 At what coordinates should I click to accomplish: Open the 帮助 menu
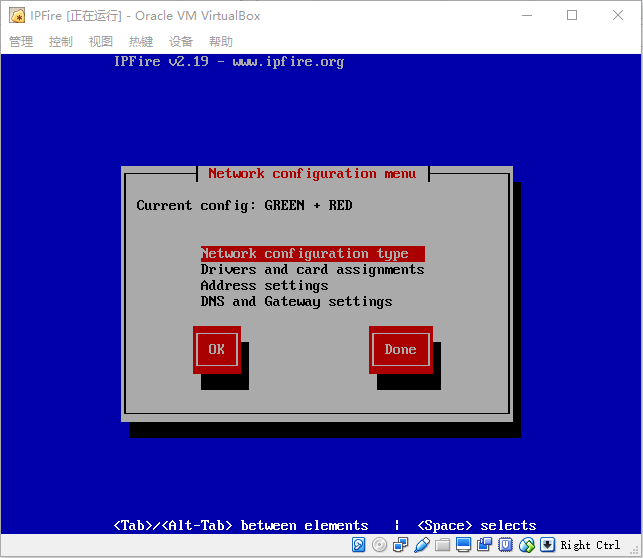pos(221,41)
